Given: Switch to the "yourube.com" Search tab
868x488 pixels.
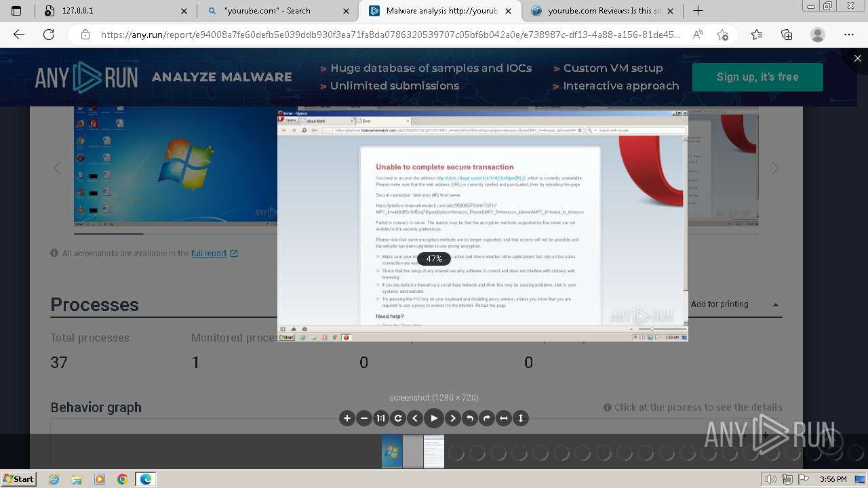Looking at the screenshot, I should pyautogui.click(x=278, y=11).
